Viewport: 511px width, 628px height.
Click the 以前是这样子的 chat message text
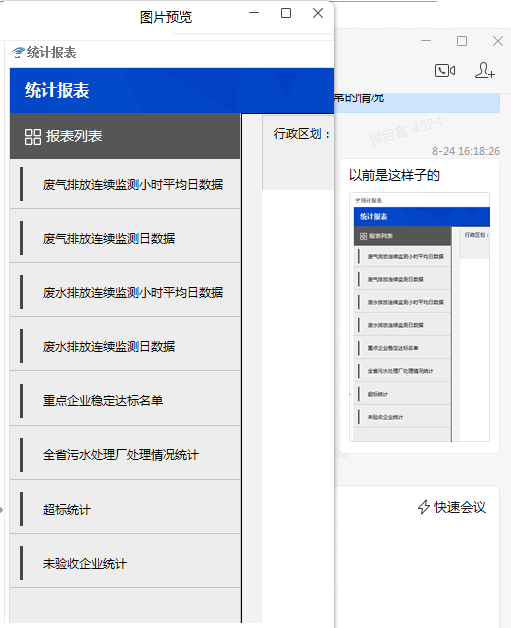coord(394,175)
